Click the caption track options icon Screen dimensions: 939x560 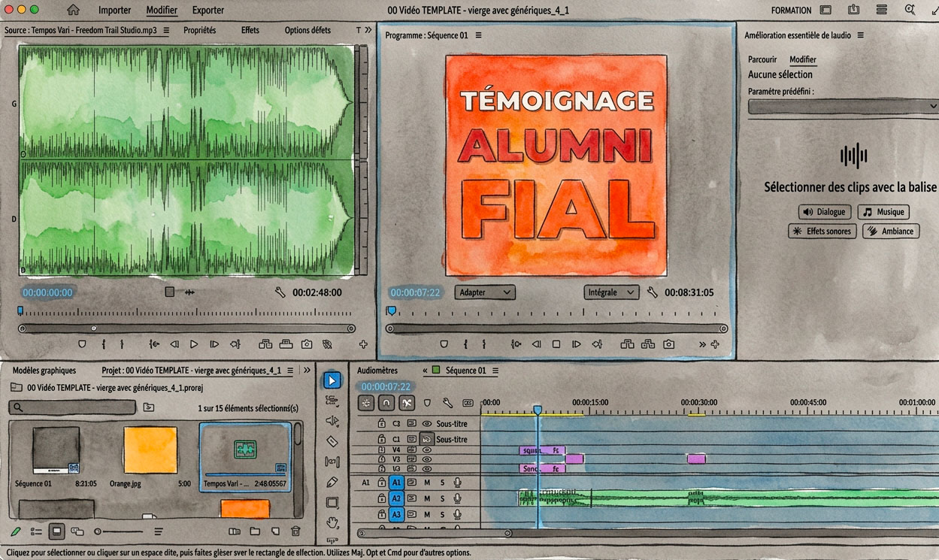click(x=468, y=403)
